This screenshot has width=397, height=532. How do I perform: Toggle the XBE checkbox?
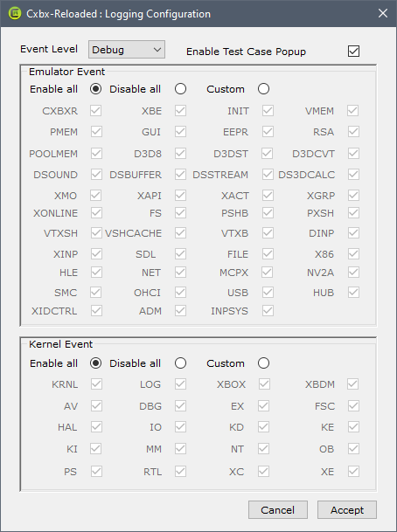(180, 111)
